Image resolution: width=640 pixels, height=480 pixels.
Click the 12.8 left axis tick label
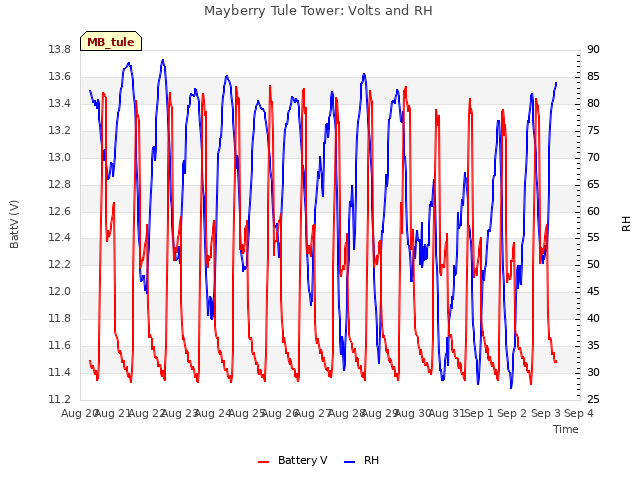(59, 184)
